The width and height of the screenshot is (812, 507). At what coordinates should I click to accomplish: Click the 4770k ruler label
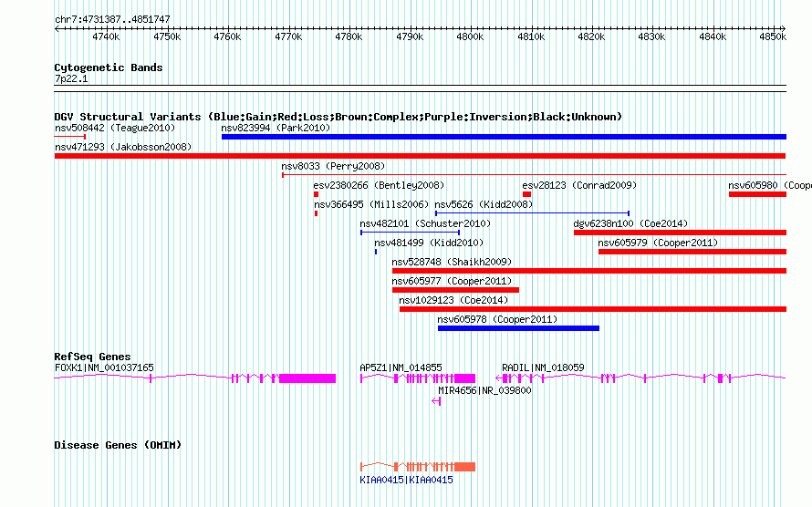coord(288,36)
